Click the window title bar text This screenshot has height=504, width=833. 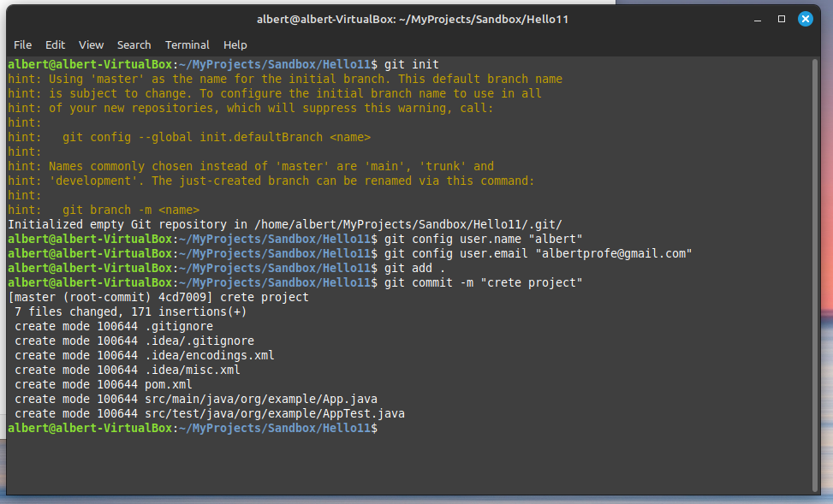tap(413, 20)
